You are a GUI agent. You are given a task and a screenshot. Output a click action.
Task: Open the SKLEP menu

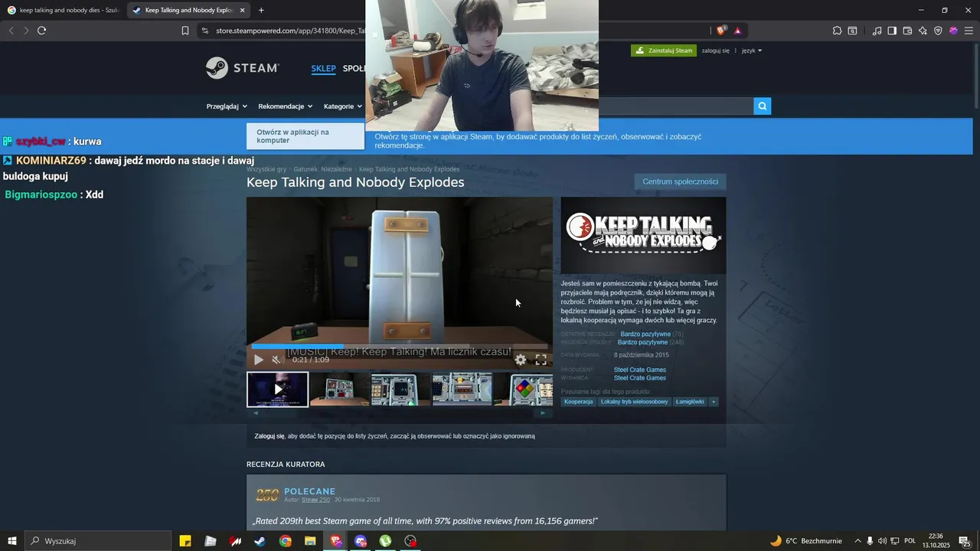click(323, 69)
